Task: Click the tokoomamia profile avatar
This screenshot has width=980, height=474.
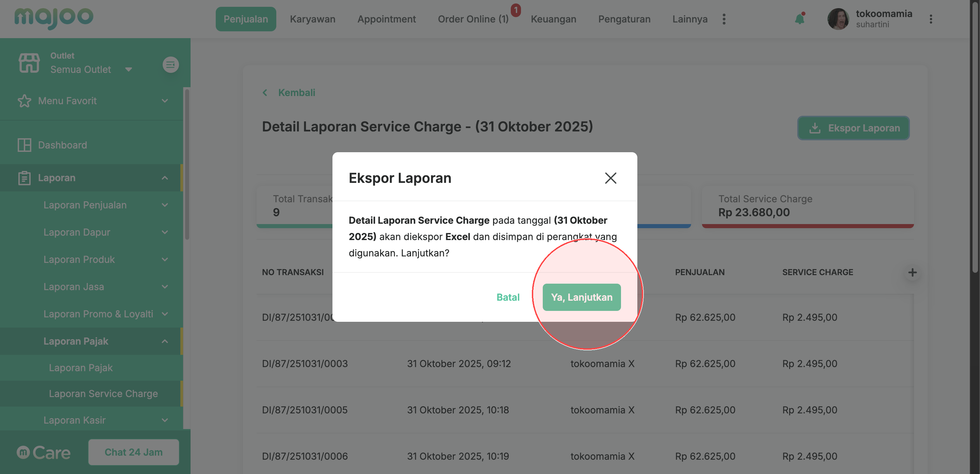Action: [838, 19]
